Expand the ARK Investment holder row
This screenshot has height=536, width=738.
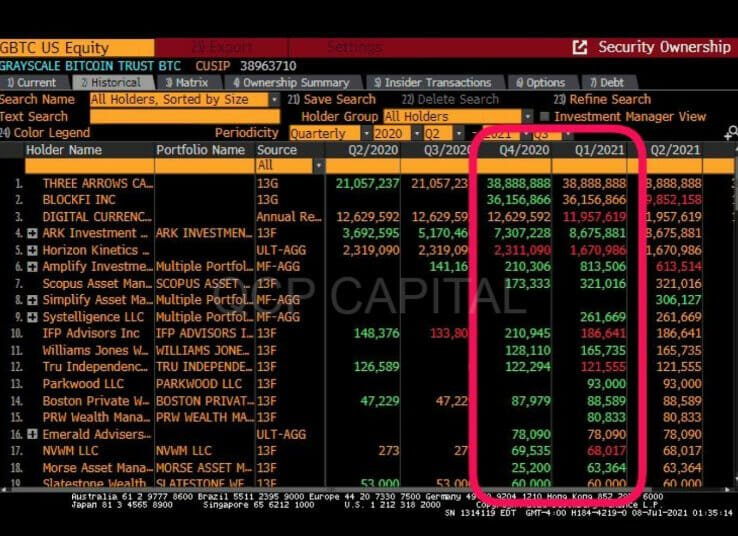tap(33, 233)
